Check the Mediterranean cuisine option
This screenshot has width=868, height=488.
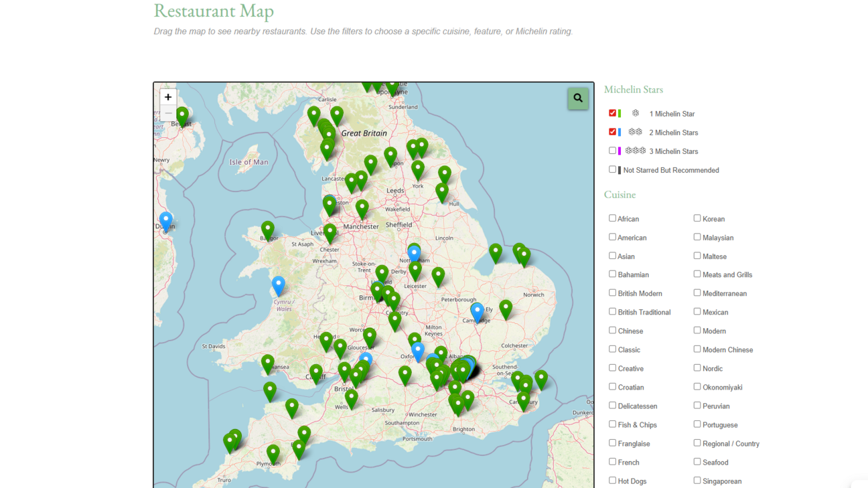[697, 293]
